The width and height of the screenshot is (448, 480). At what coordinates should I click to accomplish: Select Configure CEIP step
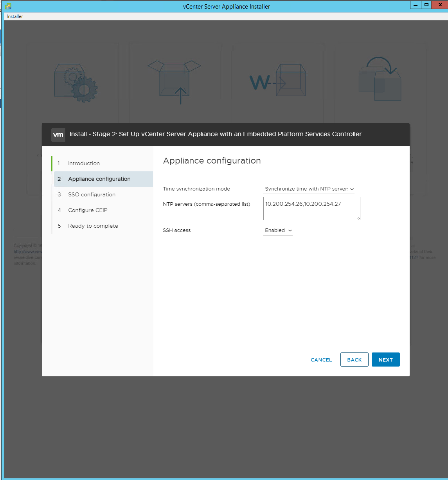[x=88, y=210]
